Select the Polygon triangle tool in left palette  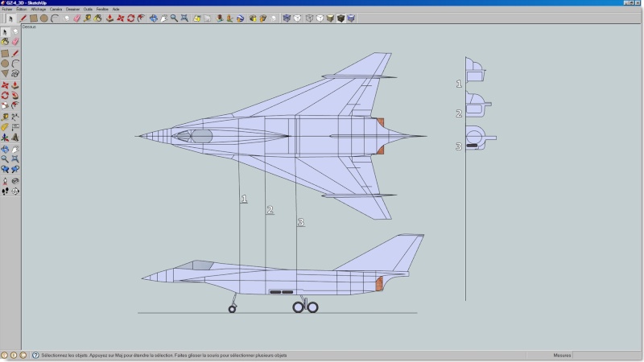pyautogui.click(x=5, y=73)
